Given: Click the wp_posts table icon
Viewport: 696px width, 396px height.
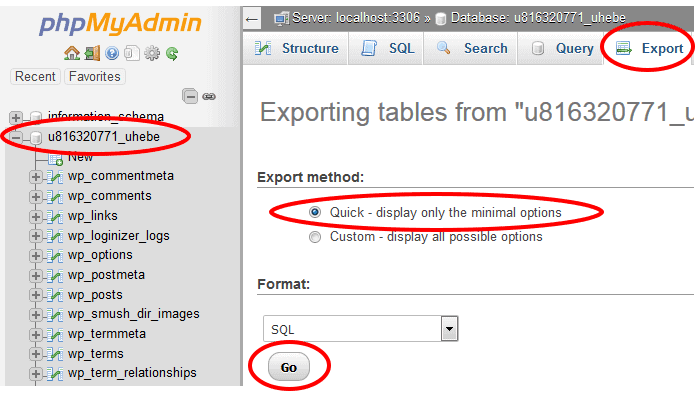Looking at the screenshot, I should pyautogui.click(x=55, y=295).
